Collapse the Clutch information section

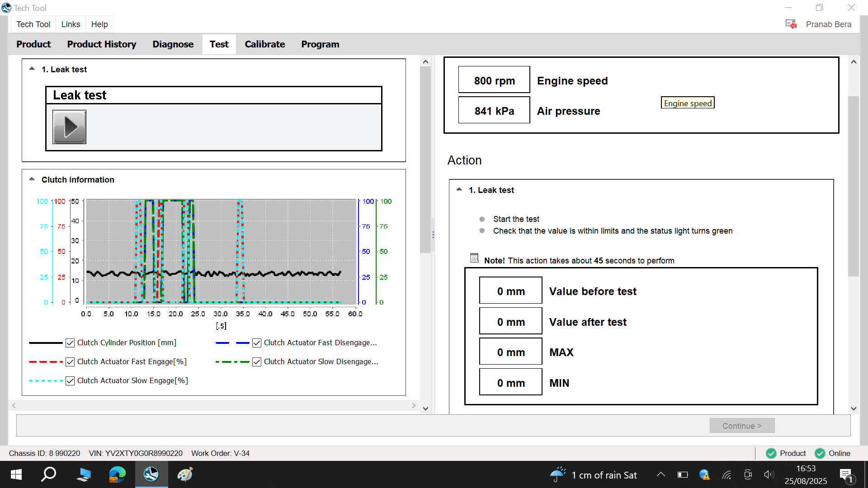(32, 179)
